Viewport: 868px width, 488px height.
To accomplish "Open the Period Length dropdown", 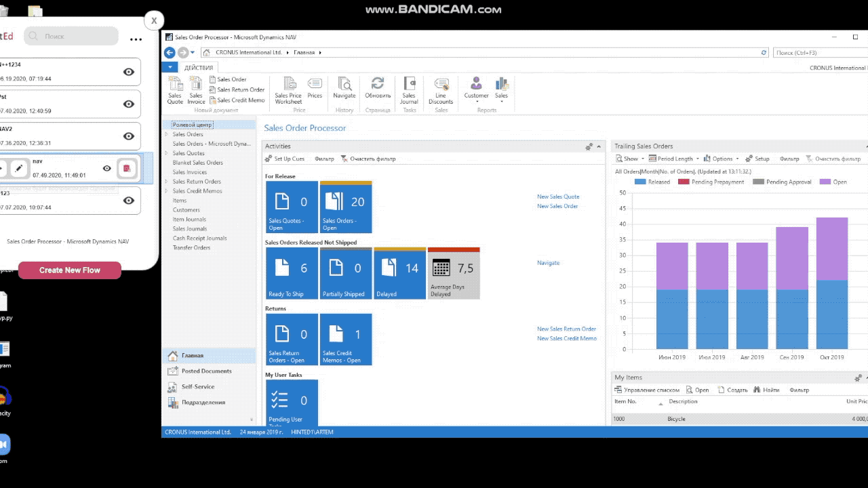I will (674, 159).
